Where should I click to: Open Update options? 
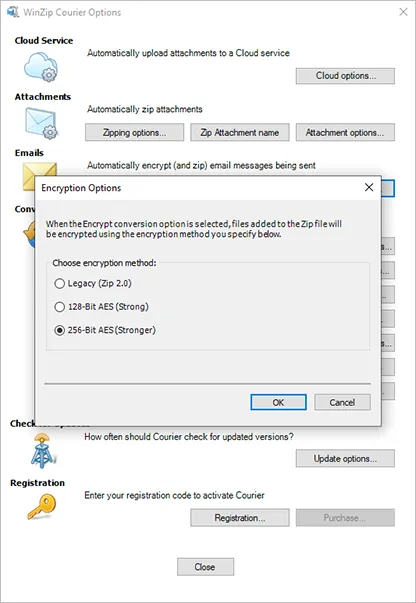pos(345,458)
